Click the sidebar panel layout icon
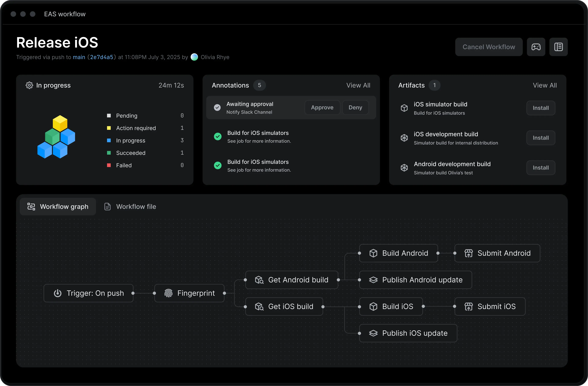This screenshot has width=588, height=386. click(558, 47)
